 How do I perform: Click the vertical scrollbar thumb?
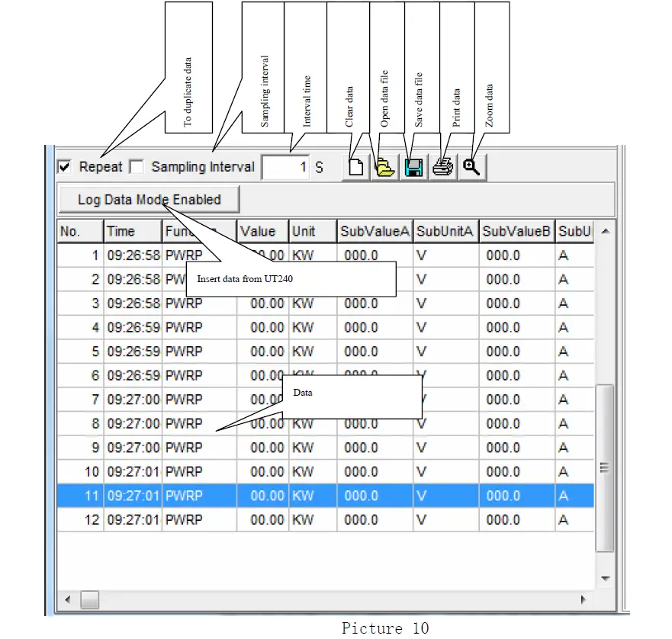[x=605, y=468]
